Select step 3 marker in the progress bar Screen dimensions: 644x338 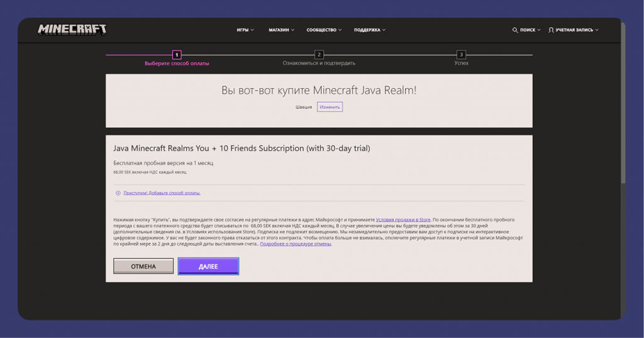461,55
